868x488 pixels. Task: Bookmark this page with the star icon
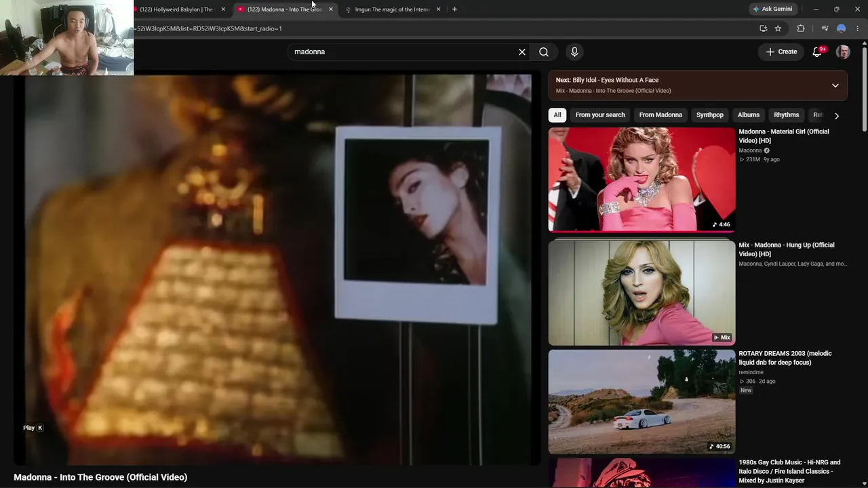[x=778, y=28]
